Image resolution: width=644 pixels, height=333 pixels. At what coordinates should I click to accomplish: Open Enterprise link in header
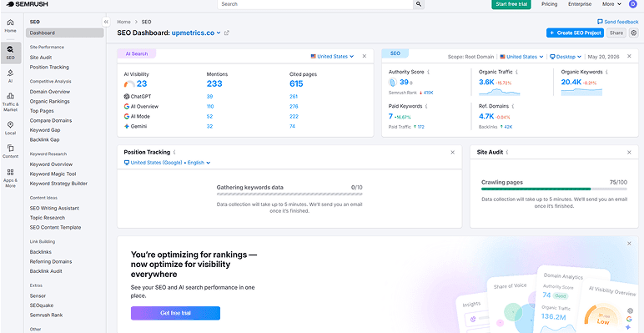[x=580, y=4]
